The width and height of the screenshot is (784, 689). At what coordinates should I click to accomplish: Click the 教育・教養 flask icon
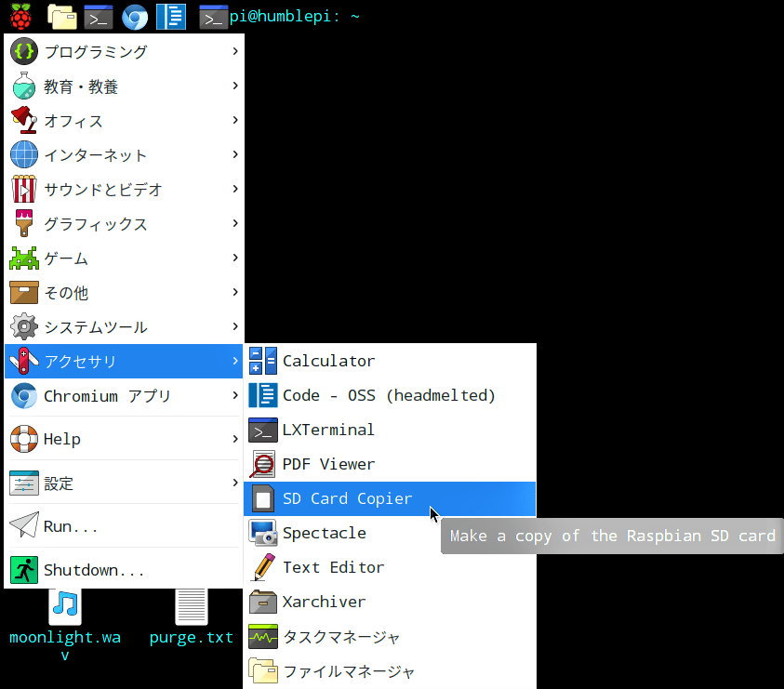point(24,86)
